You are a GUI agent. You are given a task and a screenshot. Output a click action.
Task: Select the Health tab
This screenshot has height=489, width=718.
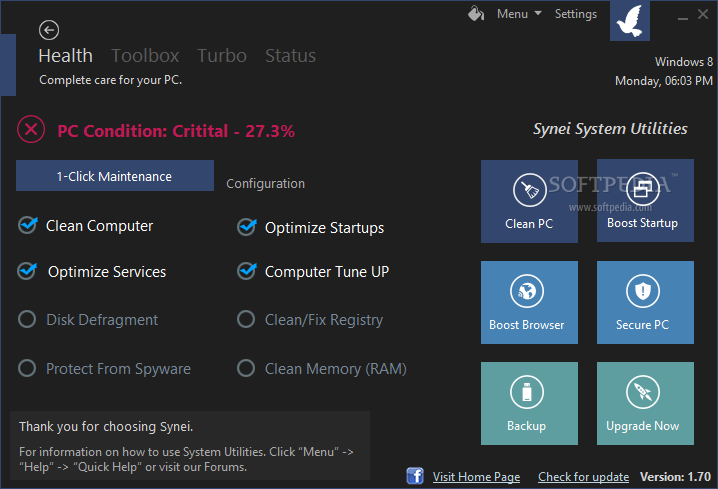point(65,56)
